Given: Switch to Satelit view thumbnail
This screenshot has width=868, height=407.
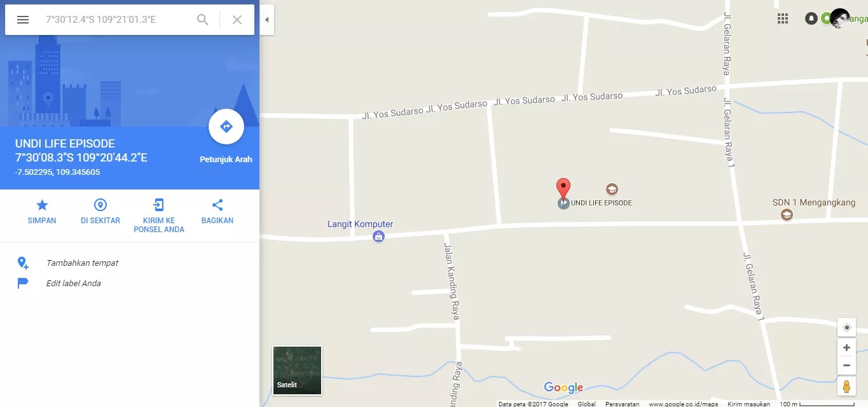Looking at the screenshot, I should [297, 370].
